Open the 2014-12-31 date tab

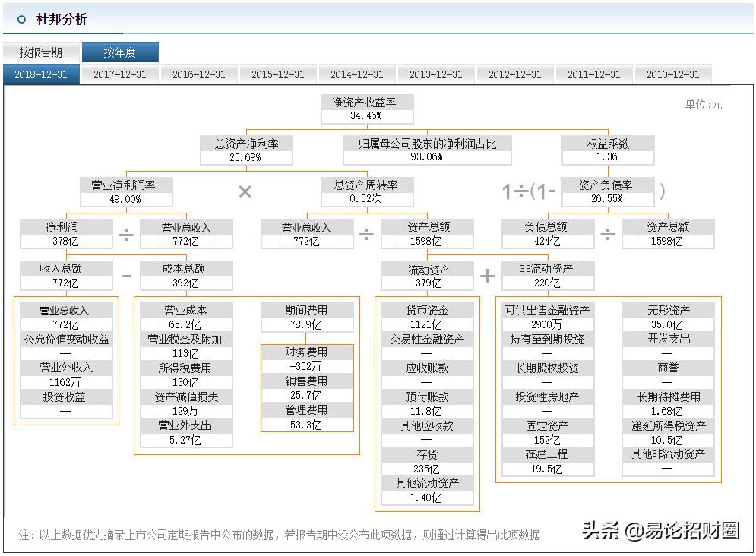(x=357, y=74)
